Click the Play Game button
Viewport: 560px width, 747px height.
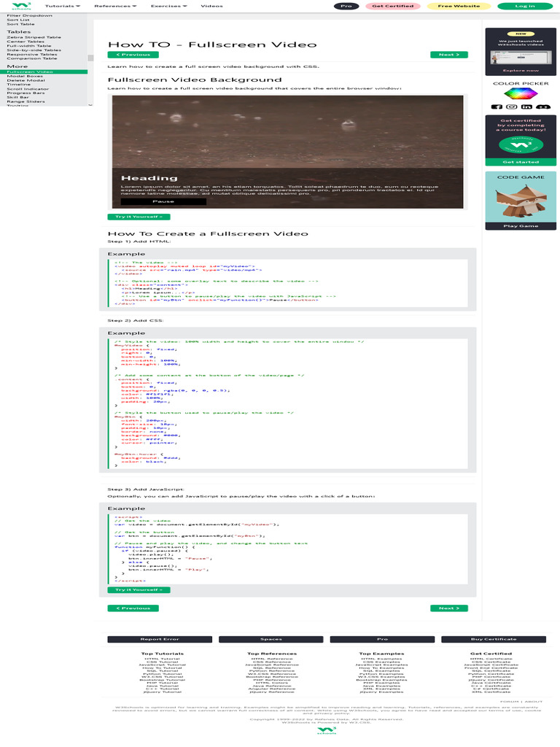coord(521,226)
